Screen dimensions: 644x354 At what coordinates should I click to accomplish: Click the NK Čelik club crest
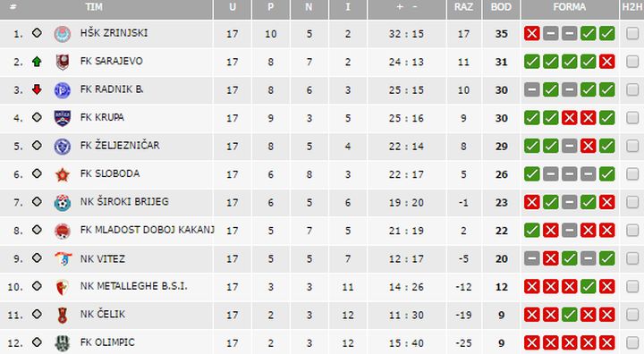coord(63,316)
